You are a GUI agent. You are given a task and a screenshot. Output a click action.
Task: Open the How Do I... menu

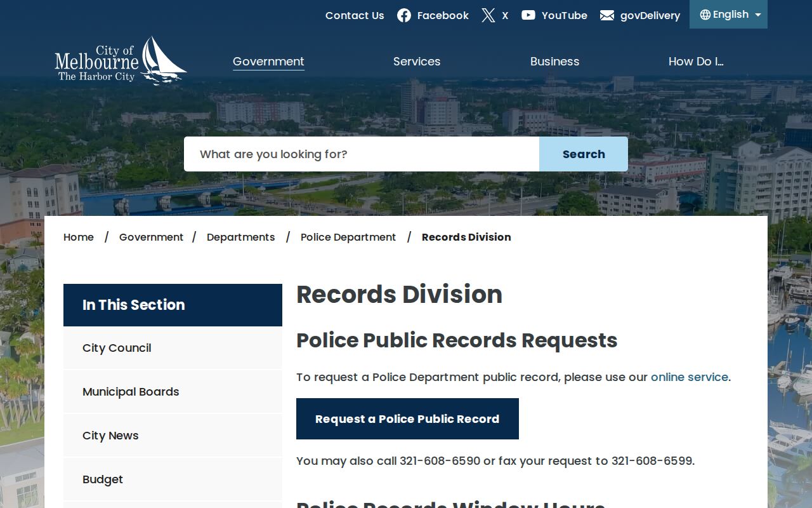tap(696, 62)
